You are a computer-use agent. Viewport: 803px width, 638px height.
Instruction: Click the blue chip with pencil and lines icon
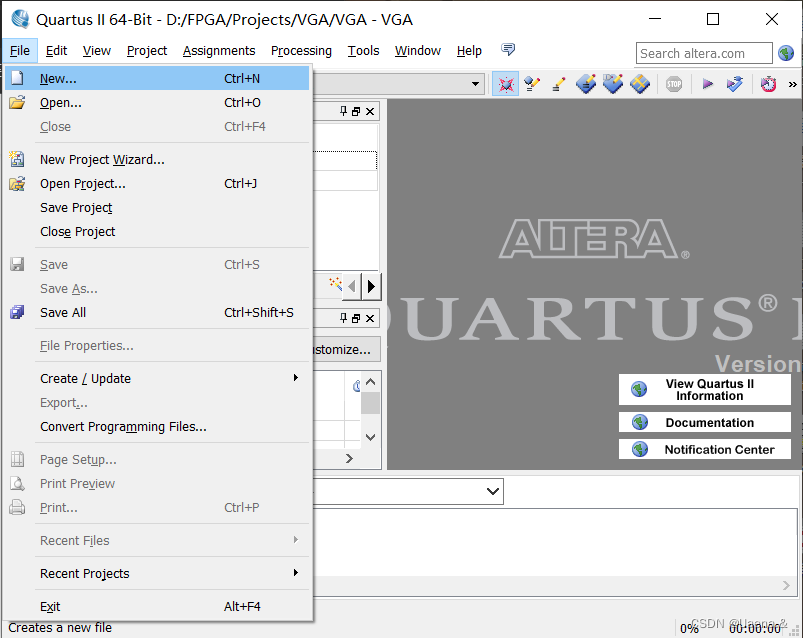tap(586, 84)
